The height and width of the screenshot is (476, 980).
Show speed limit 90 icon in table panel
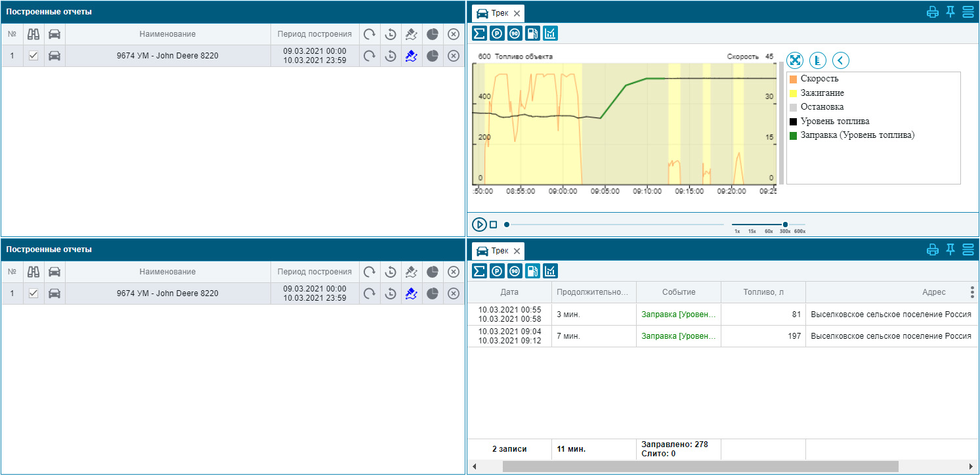coord(515,270)
